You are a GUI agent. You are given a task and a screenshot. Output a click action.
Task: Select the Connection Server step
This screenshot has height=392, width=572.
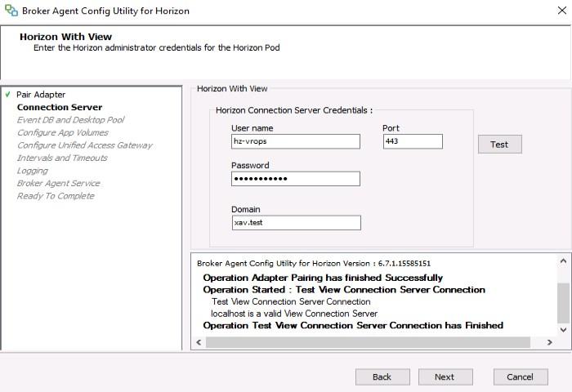(60, 107)
